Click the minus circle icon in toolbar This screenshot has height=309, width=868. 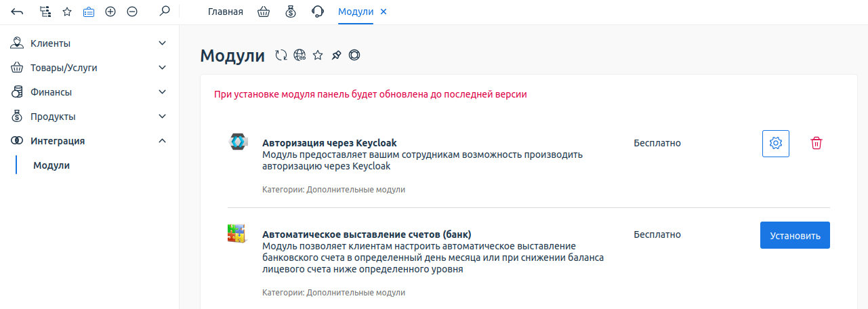(132, 12)
